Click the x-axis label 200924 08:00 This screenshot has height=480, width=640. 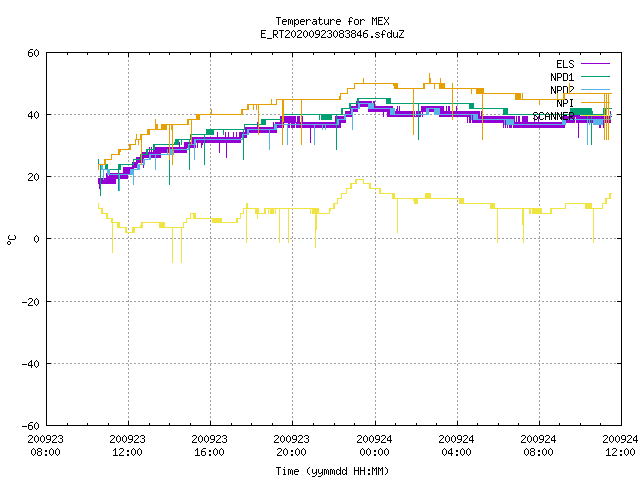click(538, 446)
